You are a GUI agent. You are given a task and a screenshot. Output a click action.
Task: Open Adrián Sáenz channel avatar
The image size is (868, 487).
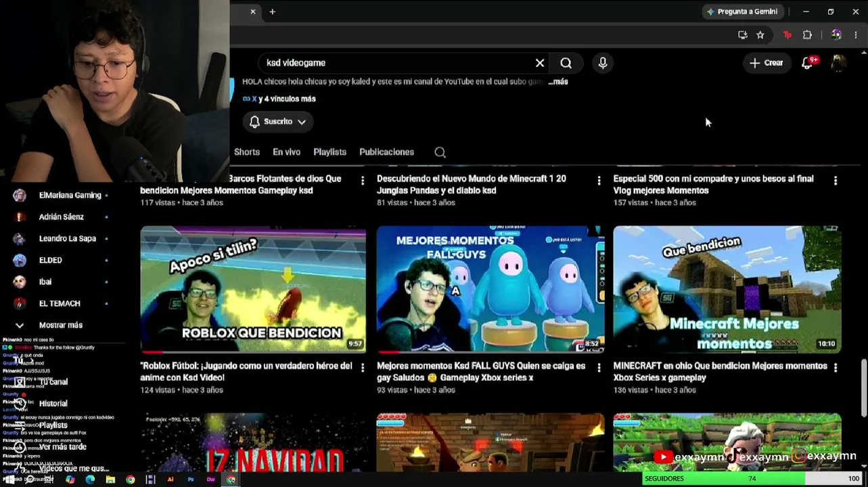[20, 217]
